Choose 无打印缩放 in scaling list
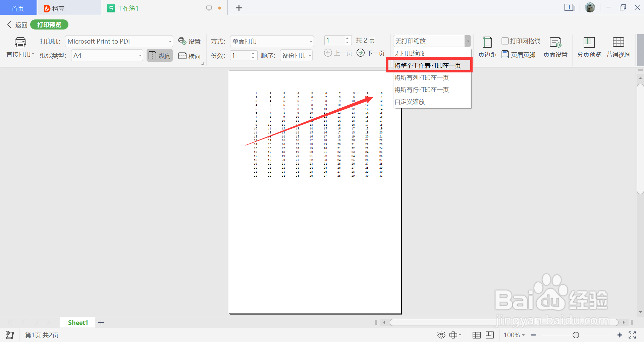 point(432,54)
